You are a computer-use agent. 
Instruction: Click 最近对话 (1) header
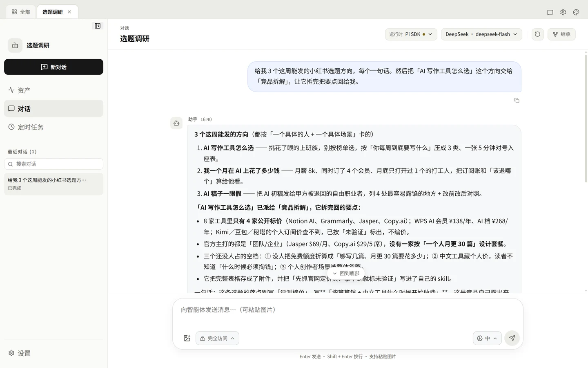[22, 152]
